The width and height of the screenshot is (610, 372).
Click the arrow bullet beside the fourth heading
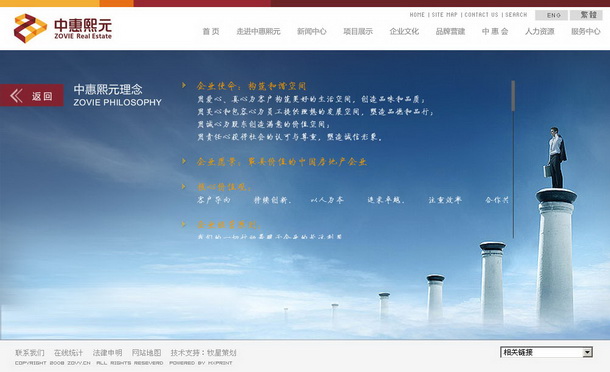coord(184,224)
